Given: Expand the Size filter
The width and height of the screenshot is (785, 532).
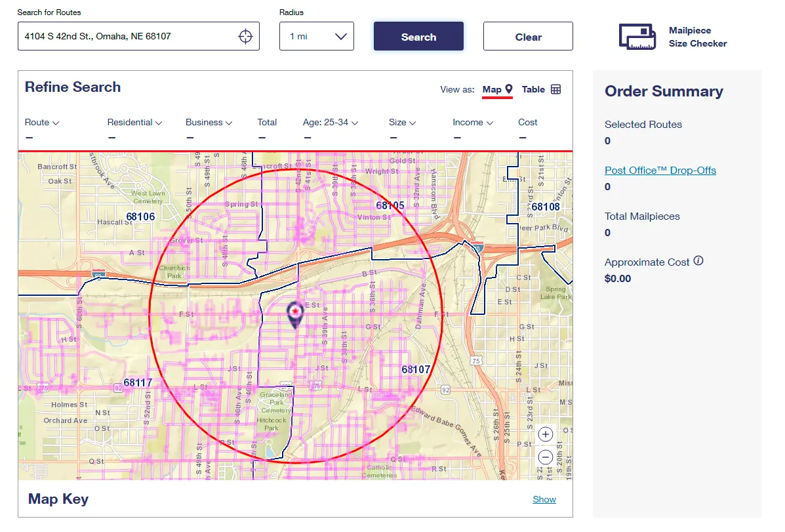Looking at the screenshot, I should pos(402,122).
